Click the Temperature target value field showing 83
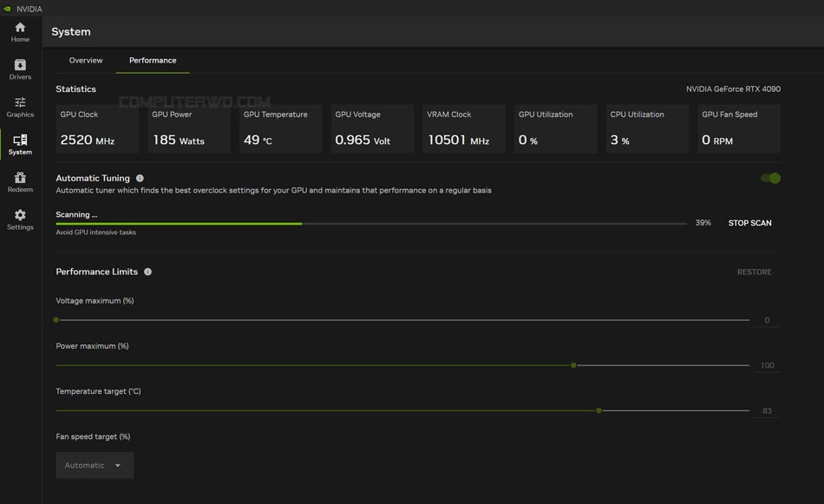The height and width of the screenshot is (504, 824). pos(767,410)
